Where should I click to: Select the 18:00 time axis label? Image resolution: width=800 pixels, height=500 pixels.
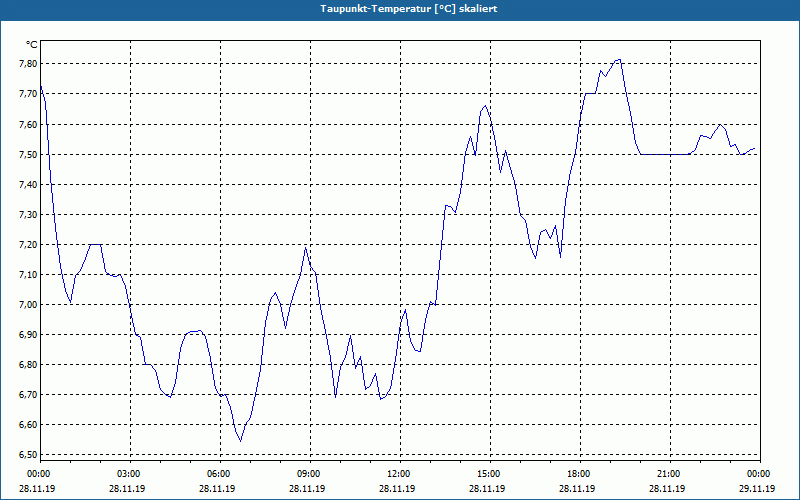[x=577, y=474]
